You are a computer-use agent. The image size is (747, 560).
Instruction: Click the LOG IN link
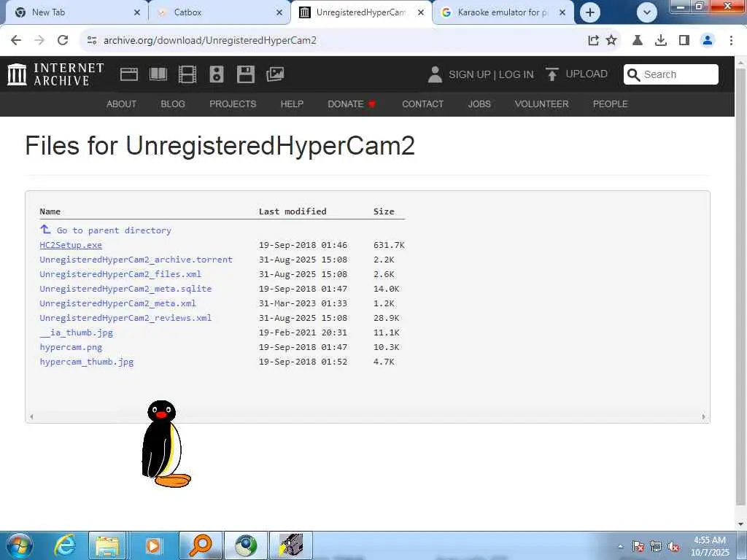click(x=516, y=75)
